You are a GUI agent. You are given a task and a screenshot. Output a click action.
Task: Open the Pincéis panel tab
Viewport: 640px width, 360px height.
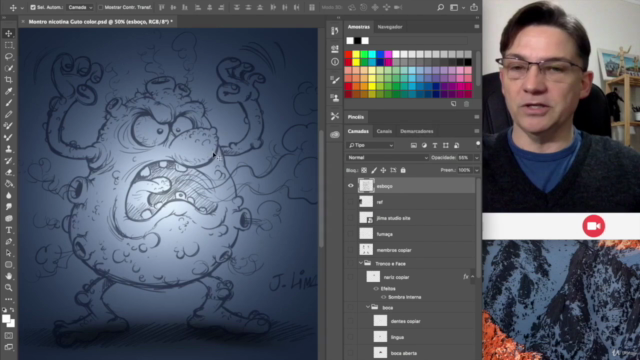tap(356, 117)
